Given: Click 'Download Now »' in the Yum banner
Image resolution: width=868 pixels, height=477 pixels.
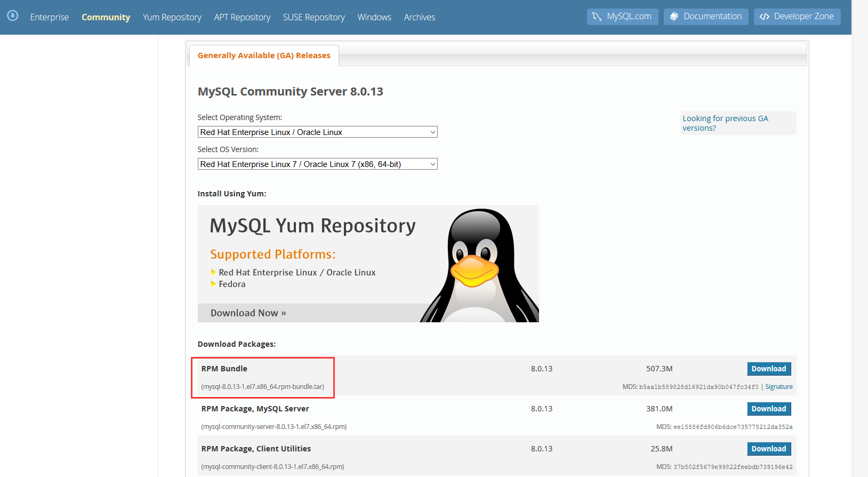Looking at the screenshot, I should tap(248, 313).
